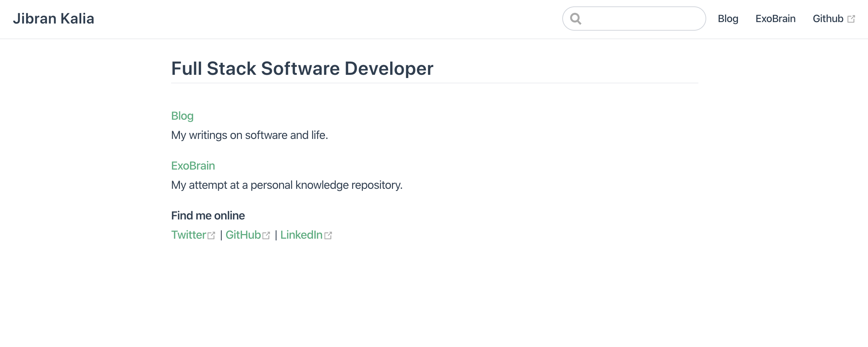868x347 pixels.
Task: Open ExoBrain from the top navigation bar
Action: pyautogui.click(x=775, y=19)
